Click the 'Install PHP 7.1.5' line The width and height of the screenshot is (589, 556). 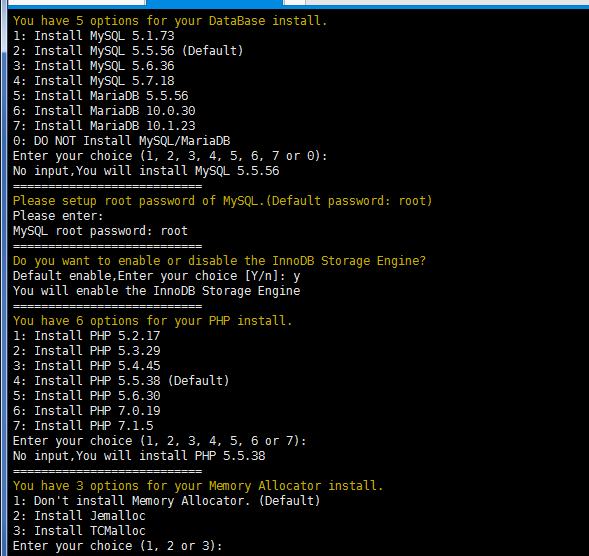click(83, 426)
